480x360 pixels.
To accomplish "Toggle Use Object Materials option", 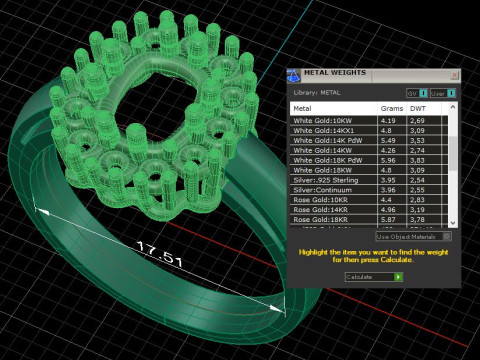I will [413, 237].
